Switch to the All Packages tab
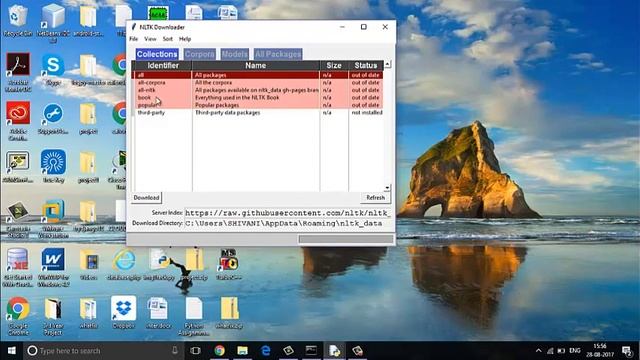 (x=278, y=54)
